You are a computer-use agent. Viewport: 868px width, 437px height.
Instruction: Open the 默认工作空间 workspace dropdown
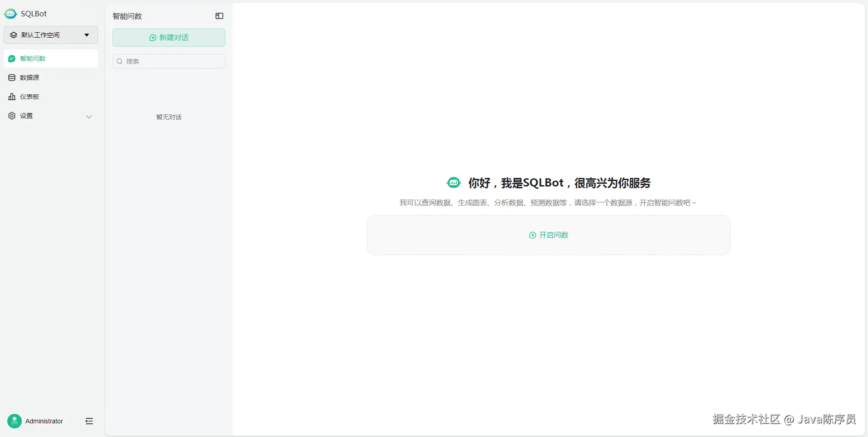click(x=51, y=35)
